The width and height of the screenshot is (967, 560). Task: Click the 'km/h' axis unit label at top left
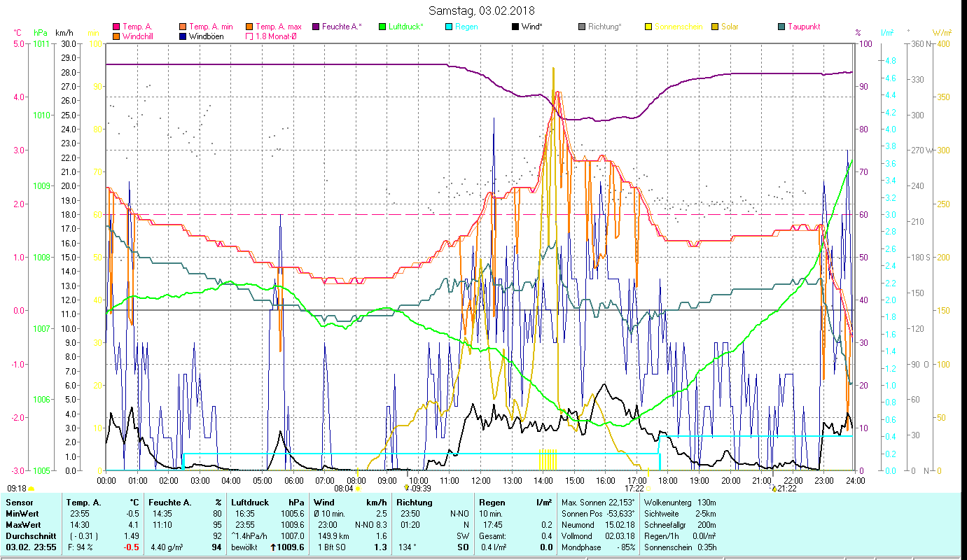[64, 33]
